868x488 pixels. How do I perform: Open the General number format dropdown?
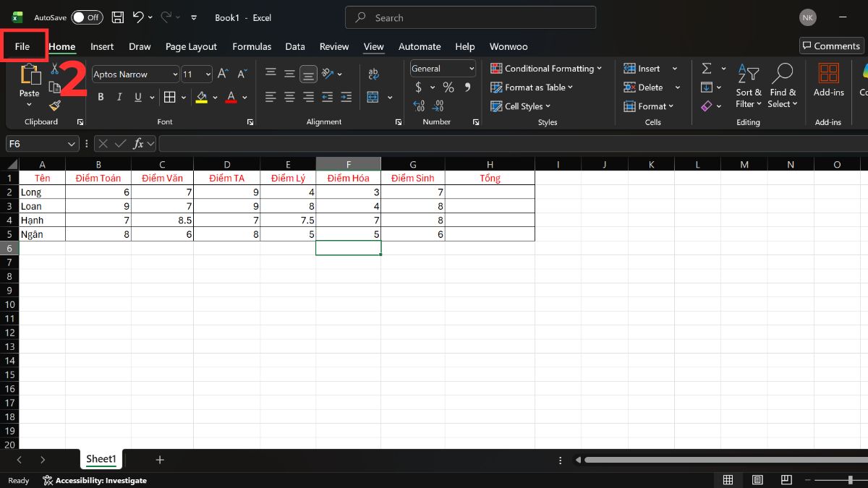(469, 68)
